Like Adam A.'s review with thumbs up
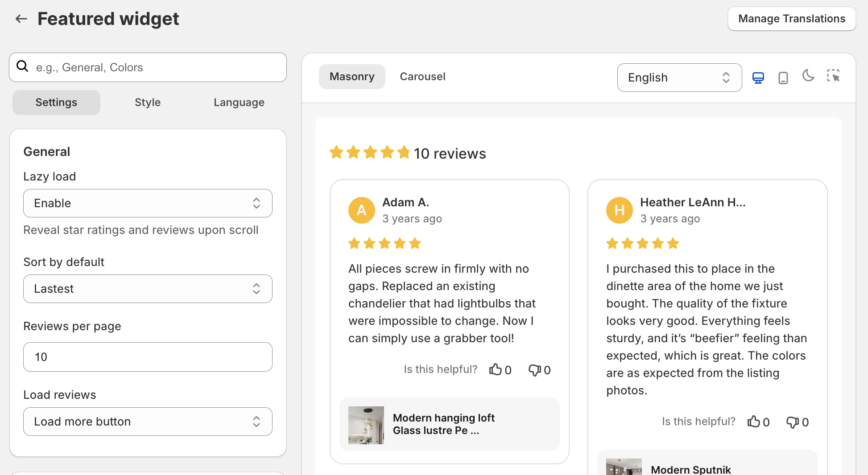Image resolution: width=868 pixels, height=475 pixels. (x=495, y=369)
